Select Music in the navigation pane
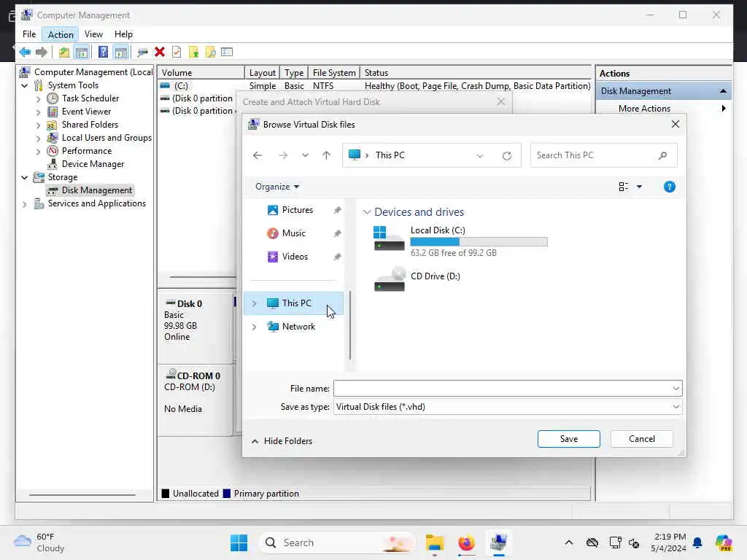This screenshot has width=747, height=560. [x=293, y=233]
